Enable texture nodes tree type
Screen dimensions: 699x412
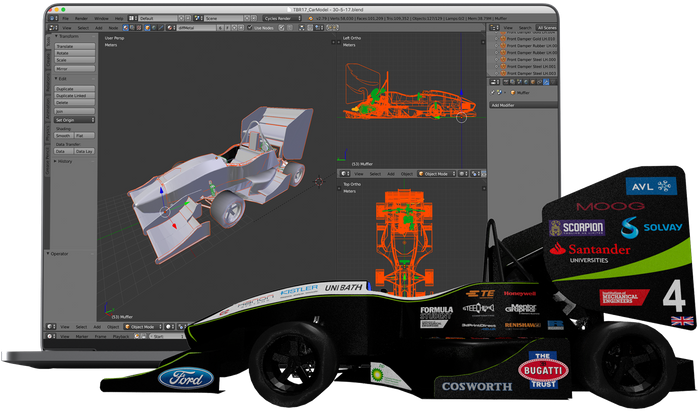coord(139,28)
